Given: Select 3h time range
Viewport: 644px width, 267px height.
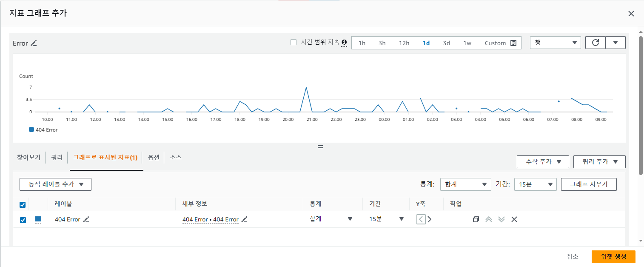Looking at the screenshot, I should click(x=382, y=43).
